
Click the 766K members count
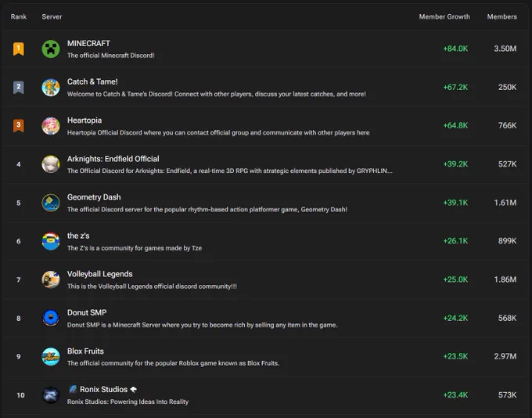coord(507,126)
